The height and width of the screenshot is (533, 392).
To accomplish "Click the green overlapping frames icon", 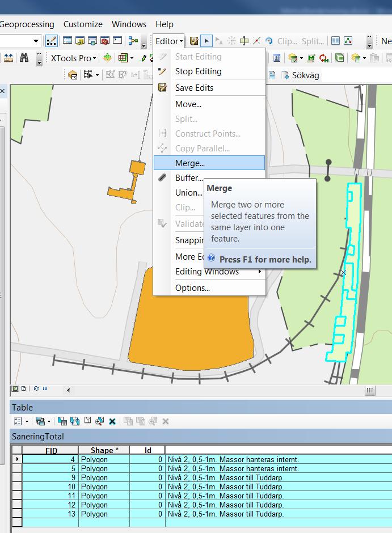I will click(x=339, y=58).
